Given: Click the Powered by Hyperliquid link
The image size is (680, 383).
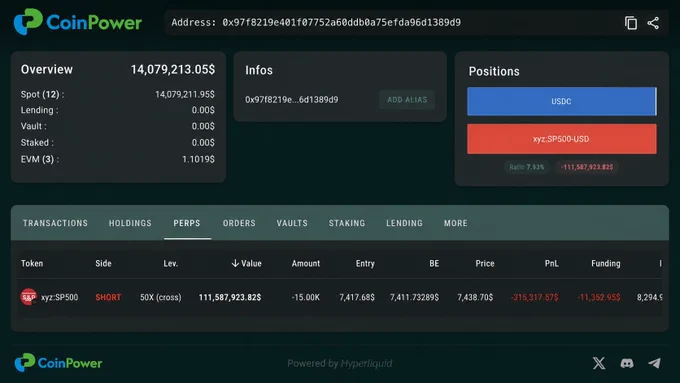Looking at the screenshot, I should pyautogui.click(x=340, y=363).
